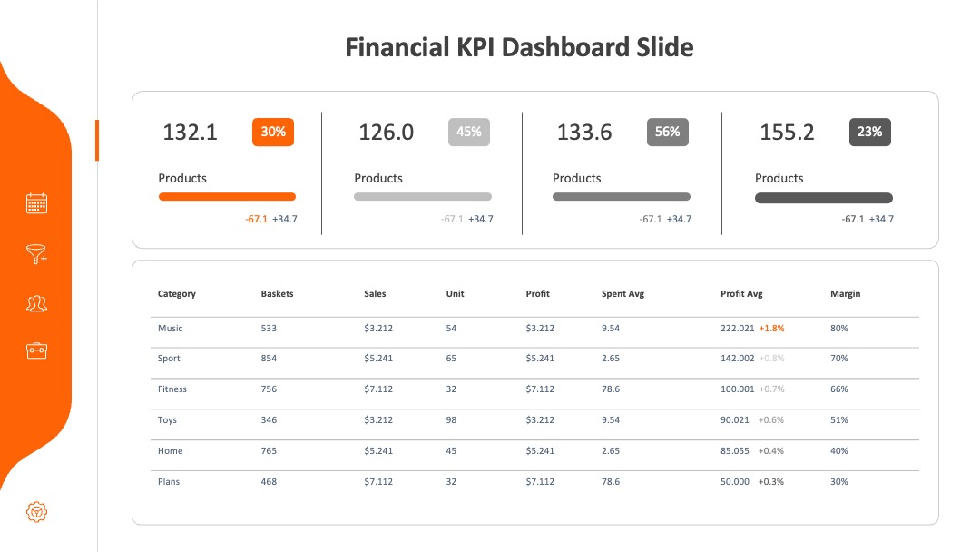Click the dark 23% badge
Image resolution: width=980 pixels, height=552 pixels.
870,132
